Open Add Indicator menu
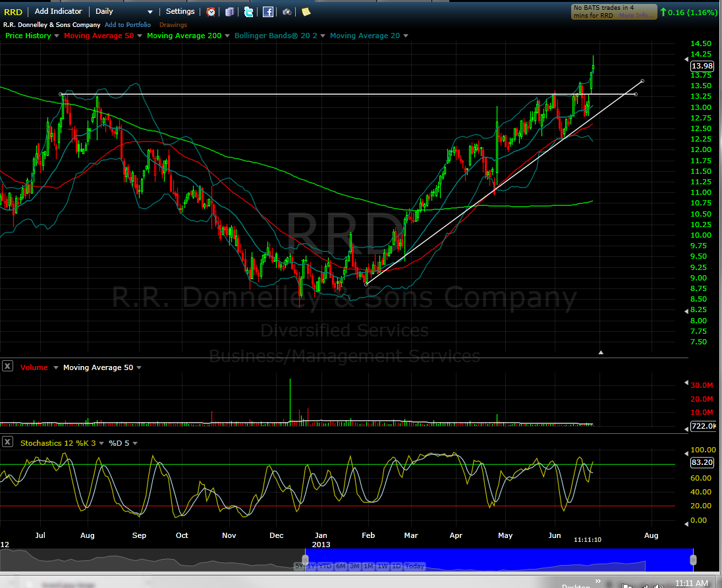 (x=58, y=11)
